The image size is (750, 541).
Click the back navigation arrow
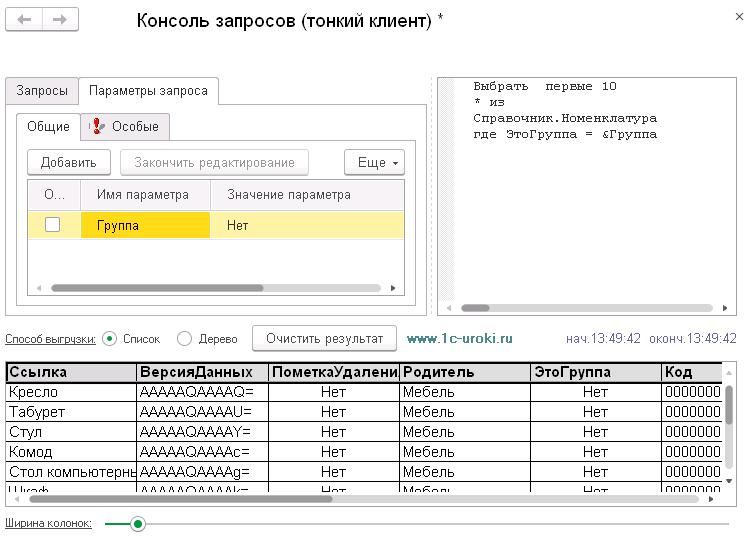click(24, 20)
